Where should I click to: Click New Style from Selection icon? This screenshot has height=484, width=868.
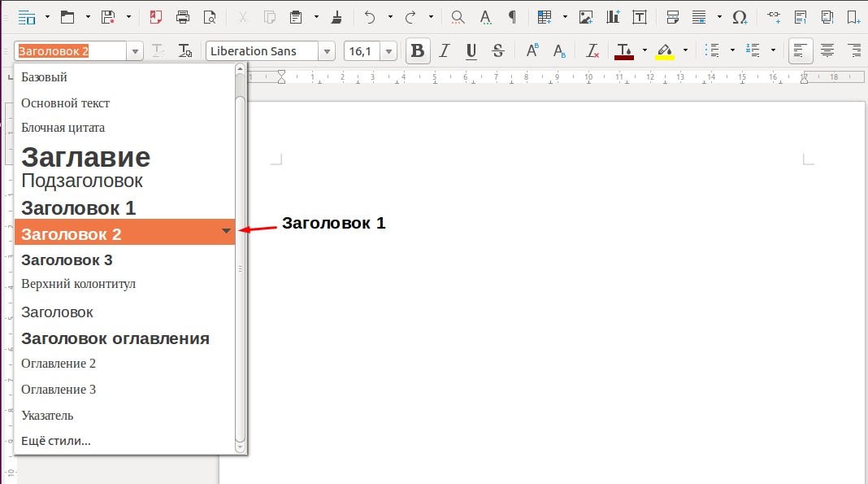[x=184, y=51]
